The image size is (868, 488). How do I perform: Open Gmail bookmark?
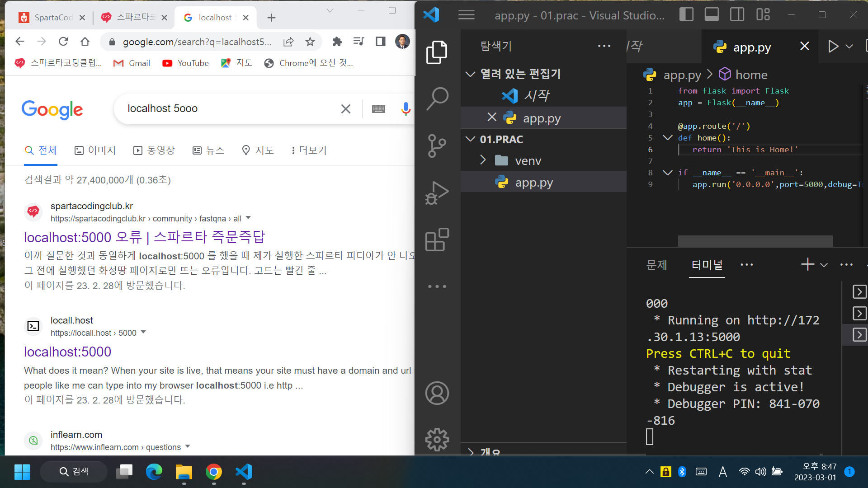[x=132, y=63]
